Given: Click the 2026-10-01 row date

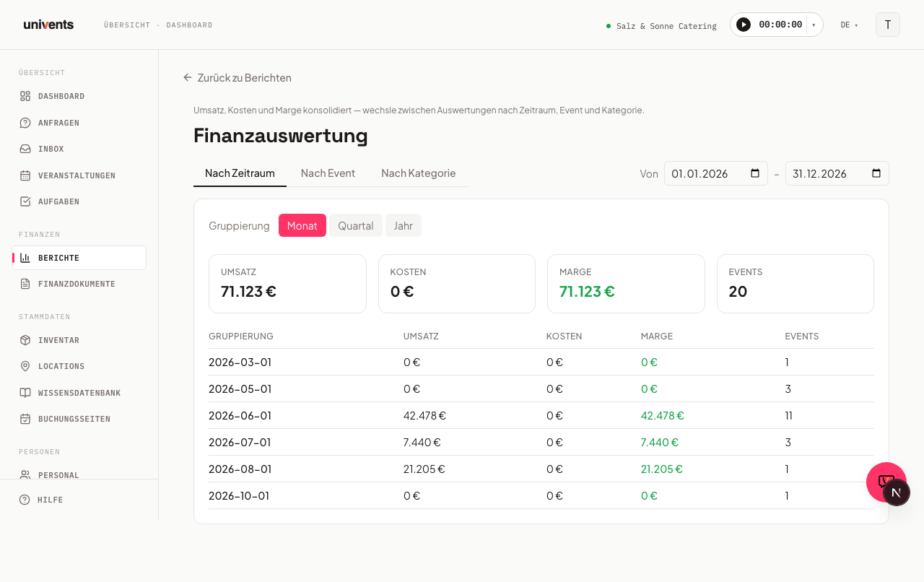Looking at the screenshot, I should coord(239,495).
